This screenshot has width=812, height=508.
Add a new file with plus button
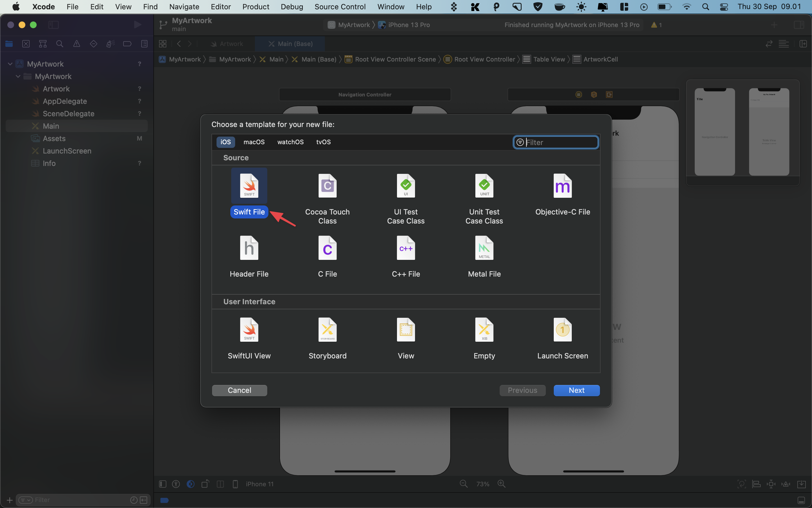pos(9,500)
